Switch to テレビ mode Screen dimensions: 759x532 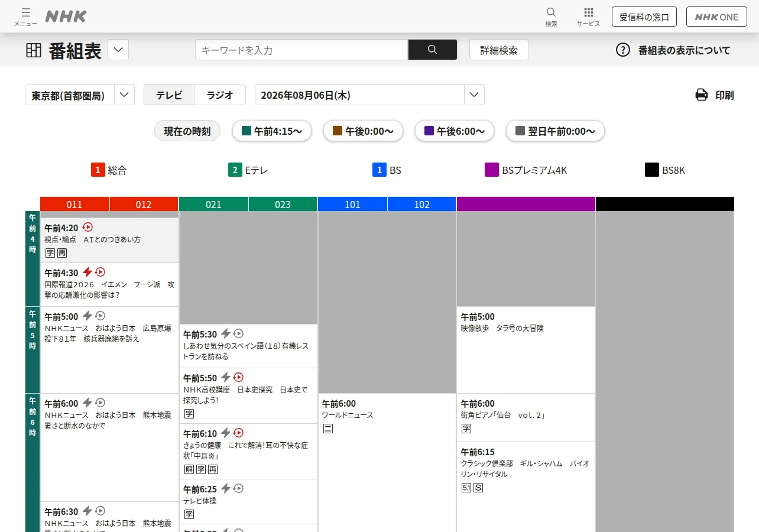[x=169, y=95]
